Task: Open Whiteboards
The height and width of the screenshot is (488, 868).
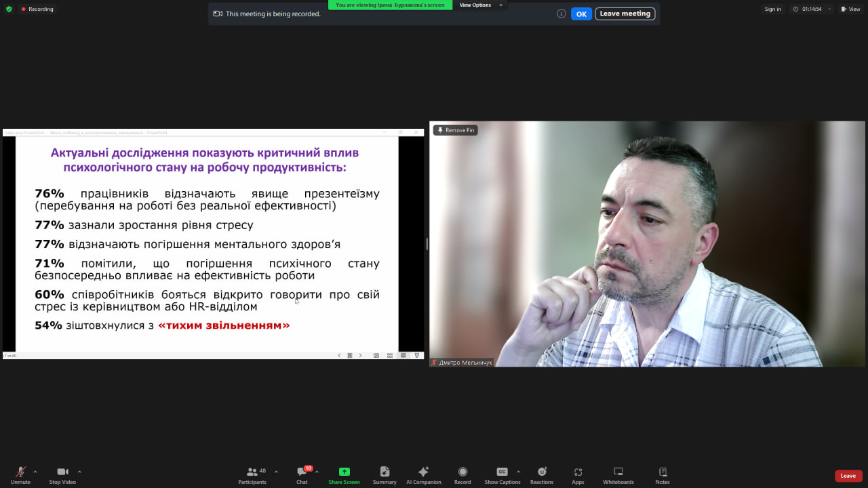Action: [618, 475]
